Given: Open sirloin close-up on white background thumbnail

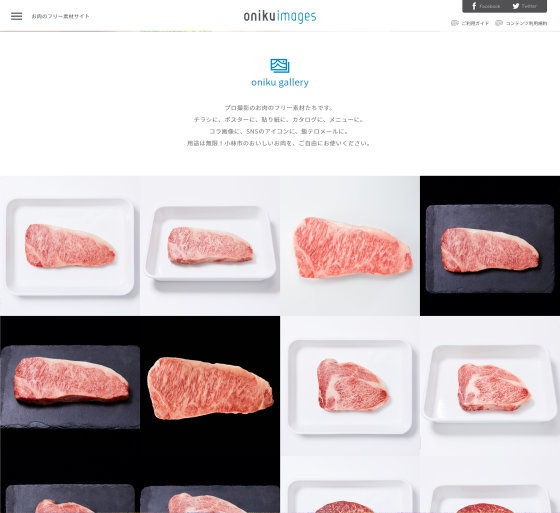Looking at the screenshot, I should (x=350, y=246).
